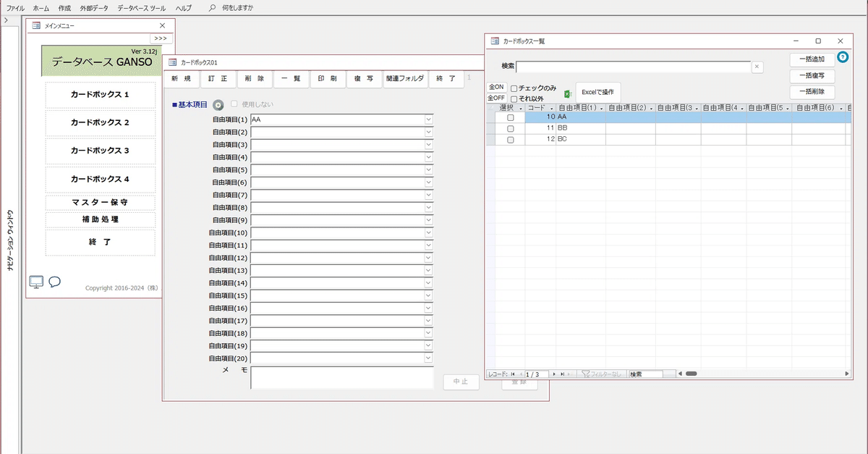Click the 検索 box in record navigation bar
Viewport: 868px width, 454px height.
[646, 374]
